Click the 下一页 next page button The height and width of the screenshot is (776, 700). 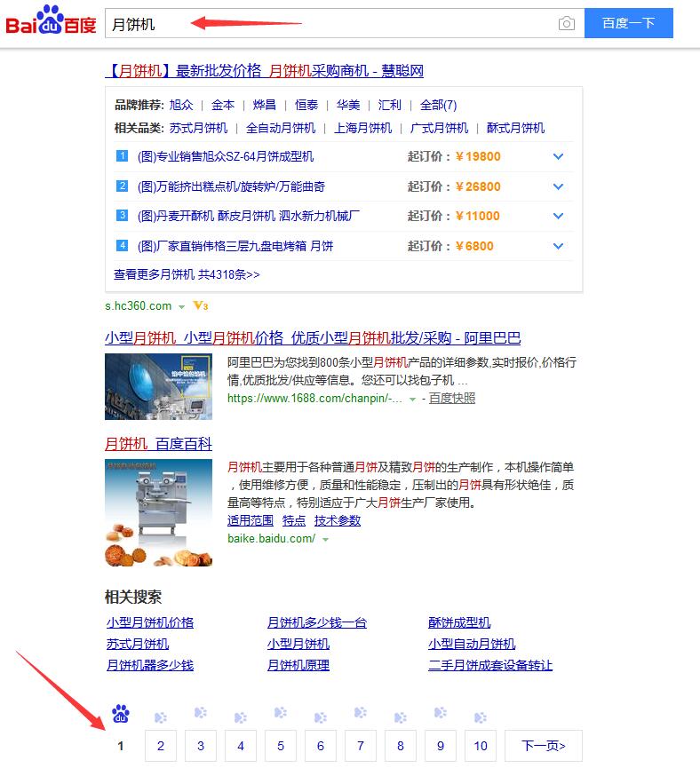click(x=543, y=746)
